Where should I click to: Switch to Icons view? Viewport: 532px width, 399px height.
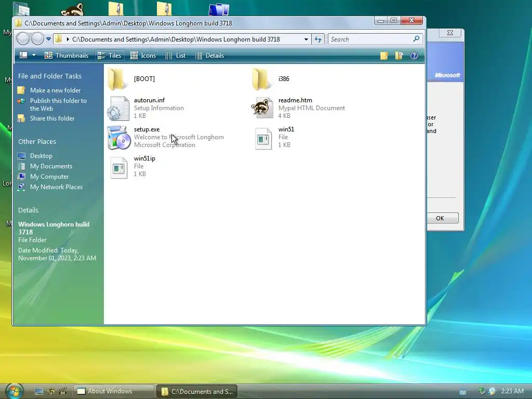click(143, 55)
